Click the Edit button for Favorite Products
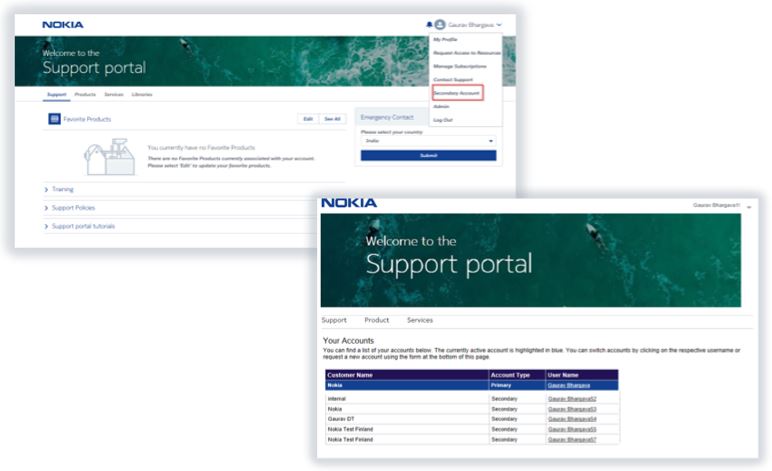Viewport: 772px width, 471px height. pyautogui.click(x=307, y=119)
